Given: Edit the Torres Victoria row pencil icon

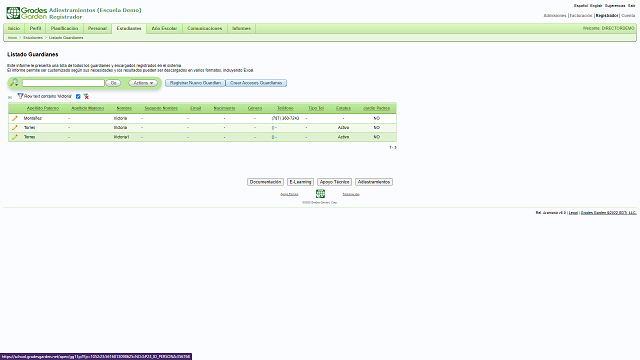Looking at the screenshot, I should (x=15, y=128).
